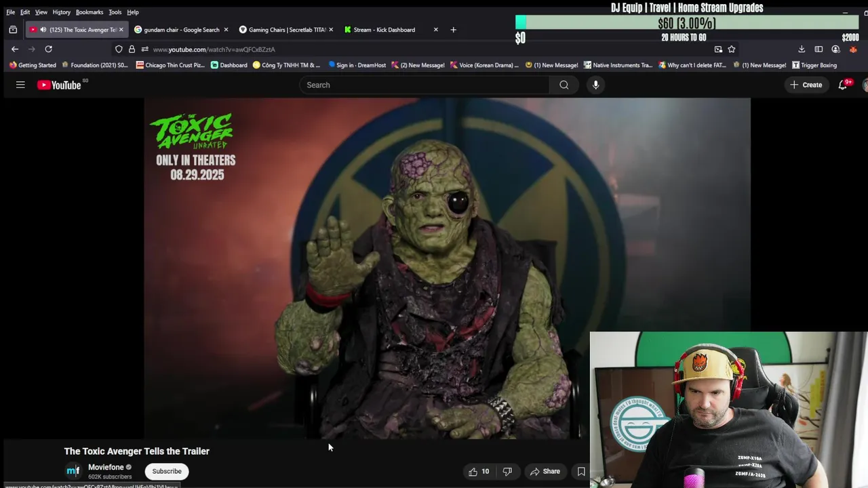
Task: Open the Share dialog for the video
Action: coord(545,471)
